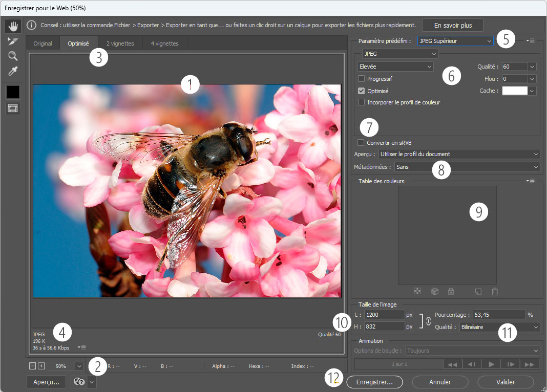Select the Slice Select tool
The width and height of the screenshot is (547, 392).
[x=13, y=41]
